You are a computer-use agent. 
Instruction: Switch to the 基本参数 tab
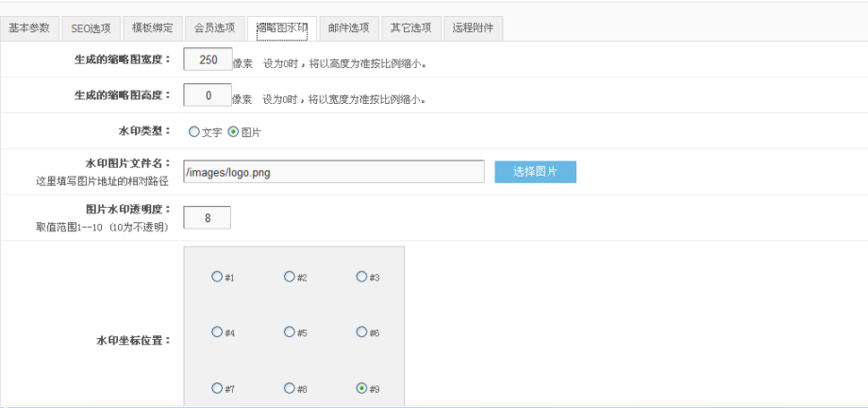pos(30,28)
